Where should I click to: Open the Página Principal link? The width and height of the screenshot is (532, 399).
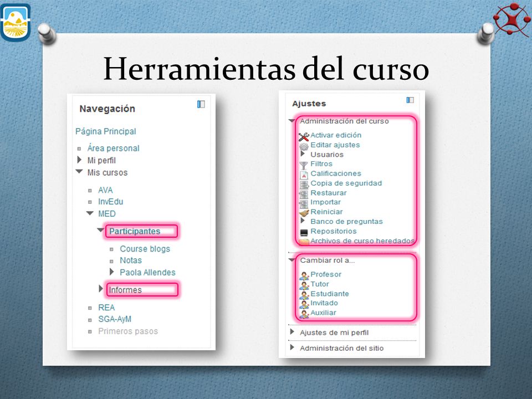(x=105, y=131)
